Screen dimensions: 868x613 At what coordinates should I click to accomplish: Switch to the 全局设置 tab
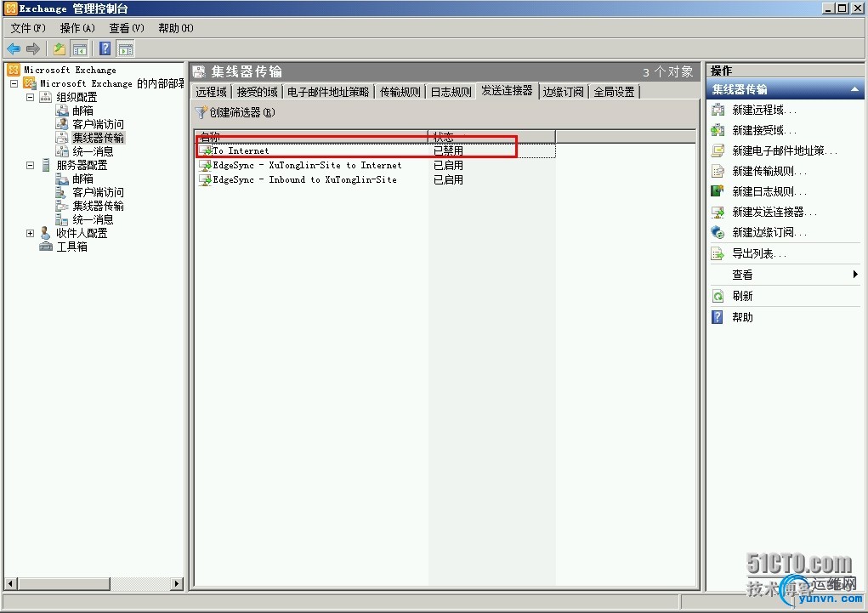click(x=615, y=92)
